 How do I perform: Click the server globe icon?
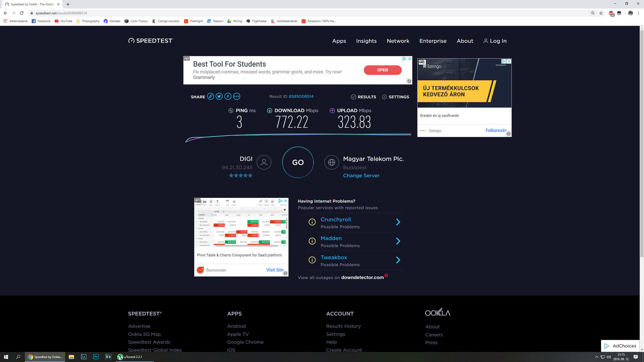331,162
